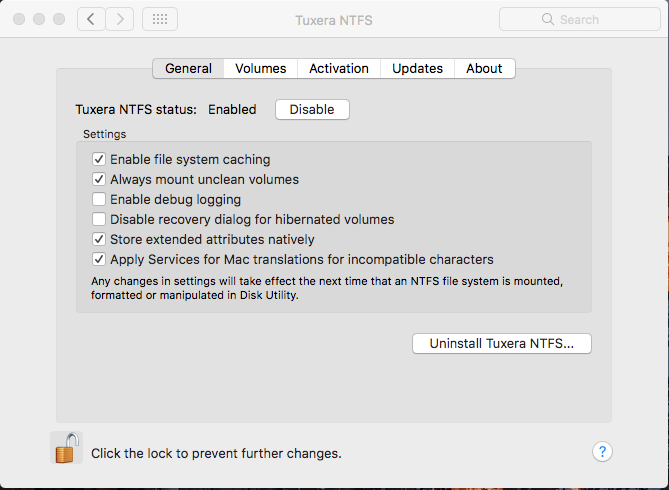Open the Activation tab
The width and height of the screenshot is (669, 490).
(x=339, y=68)
